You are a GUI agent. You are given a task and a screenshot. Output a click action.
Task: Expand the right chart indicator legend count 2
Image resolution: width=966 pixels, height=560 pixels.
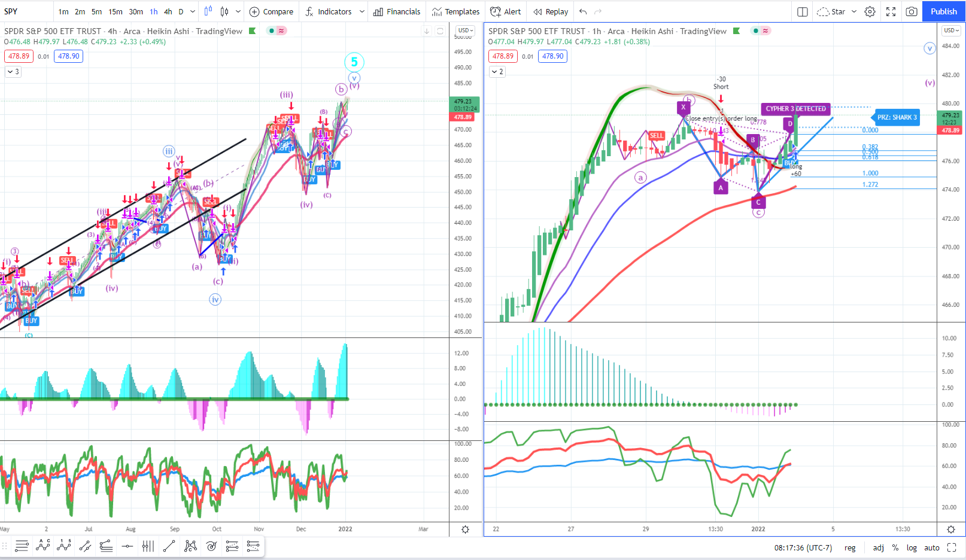[x=497, y=71]
